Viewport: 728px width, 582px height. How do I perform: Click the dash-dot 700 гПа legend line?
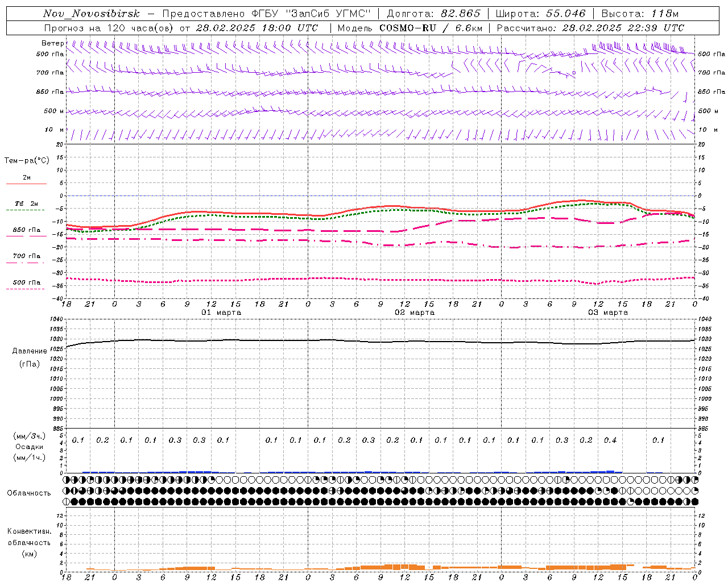point(26,263)
